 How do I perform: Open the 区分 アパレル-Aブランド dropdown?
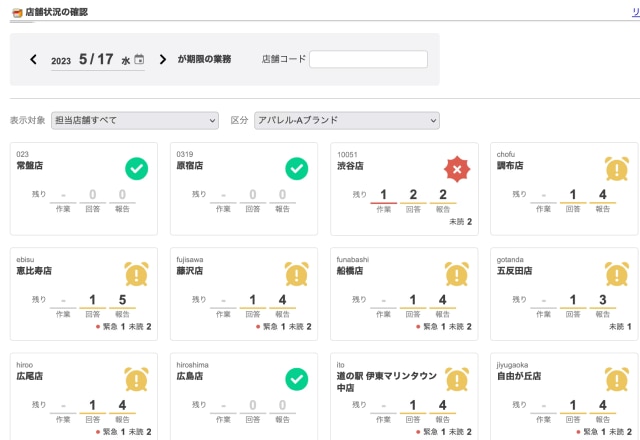tap(346, 121)
